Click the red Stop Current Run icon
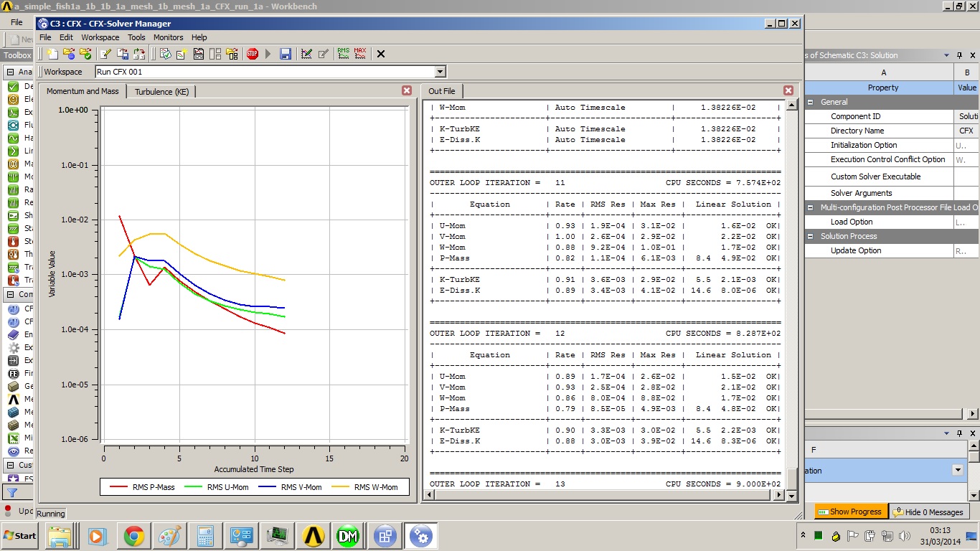The height and width of the screenshot is (551, 980). (x=253, y=54)
